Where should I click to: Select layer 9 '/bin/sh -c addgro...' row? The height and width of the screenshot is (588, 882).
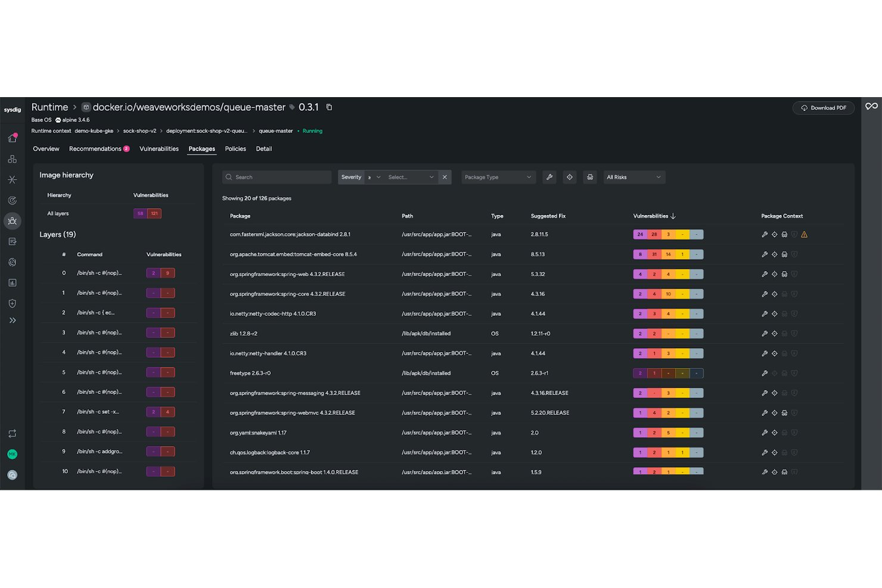(117, 452)
